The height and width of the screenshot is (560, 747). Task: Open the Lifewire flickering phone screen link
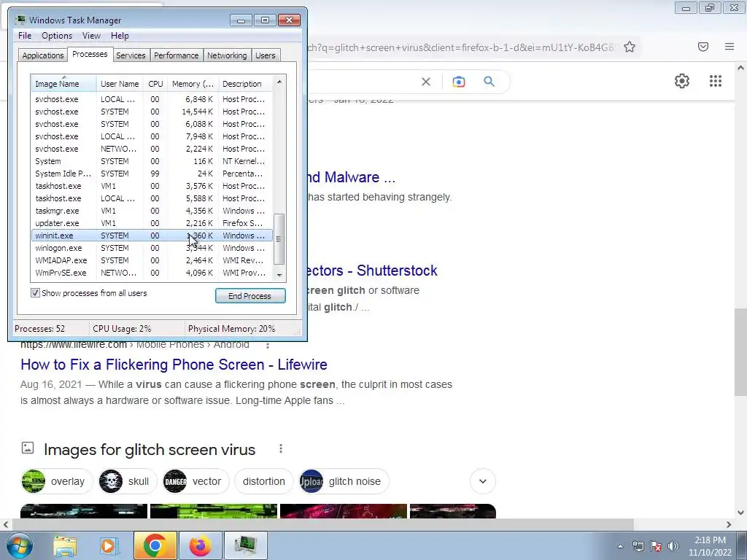pyautogui.click(x=174, y=365)
